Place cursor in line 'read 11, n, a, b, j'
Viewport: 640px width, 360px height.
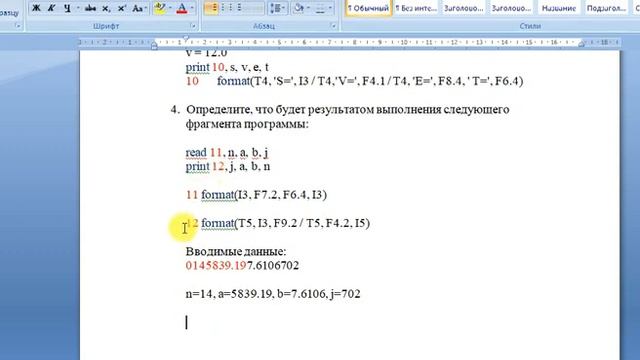click(x=227, y=153)
